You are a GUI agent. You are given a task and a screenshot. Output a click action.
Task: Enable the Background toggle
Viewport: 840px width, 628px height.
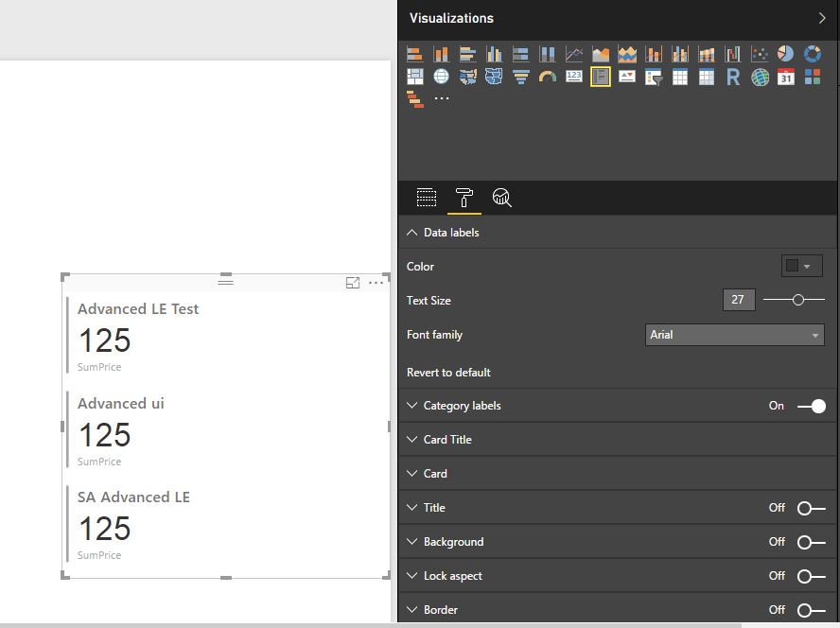pyautogui.click(x=812, y=542)
